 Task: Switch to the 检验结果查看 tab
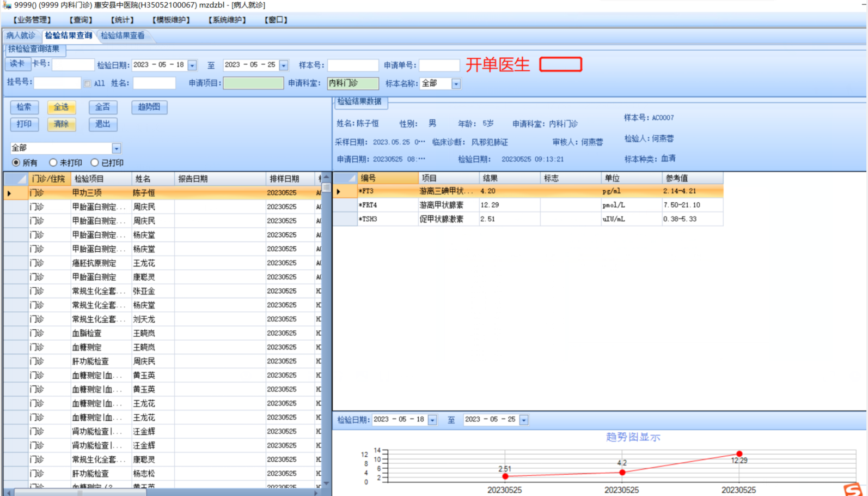click(x=123, y=35)
